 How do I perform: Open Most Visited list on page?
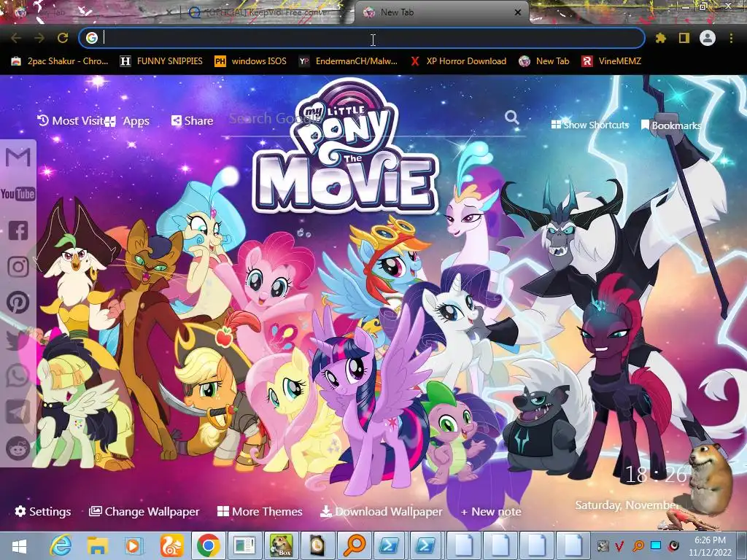70,121
